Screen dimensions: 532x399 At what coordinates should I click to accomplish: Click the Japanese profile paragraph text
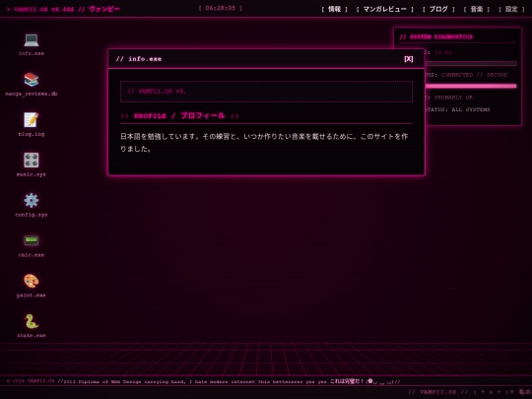pos(264,143)
